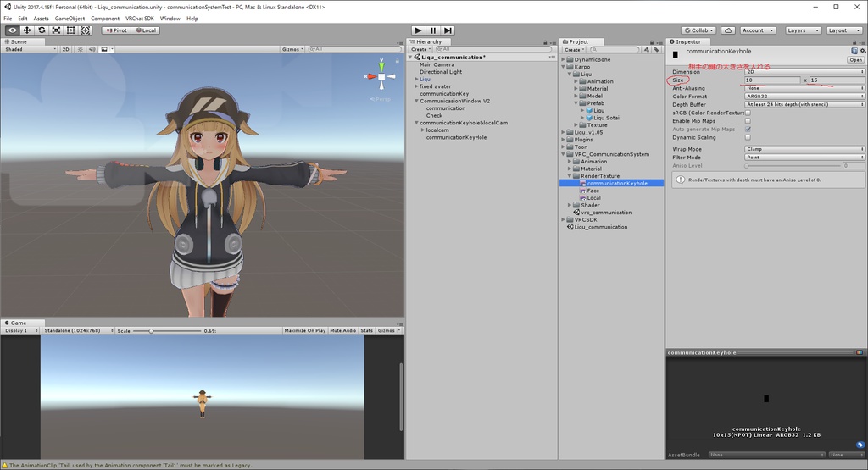
Task: Open the Filter Mode dropdown
Action: pyautogui.click(x=804, y=158)
